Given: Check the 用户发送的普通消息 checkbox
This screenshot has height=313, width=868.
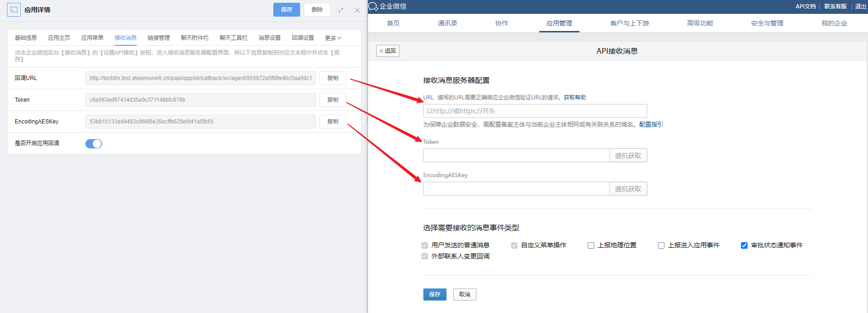Looking at the screenshot, I should click(x=425, y=245).
